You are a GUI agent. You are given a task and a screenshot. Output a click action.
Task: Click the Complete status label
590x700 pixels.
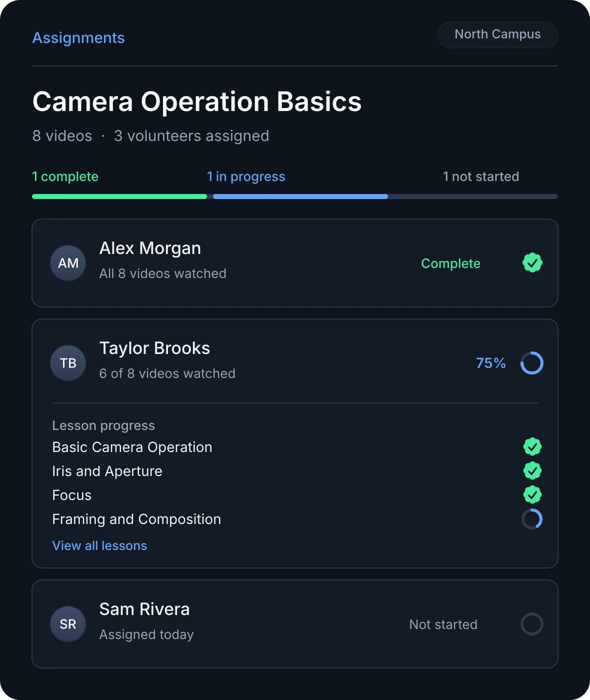point(450,263)
